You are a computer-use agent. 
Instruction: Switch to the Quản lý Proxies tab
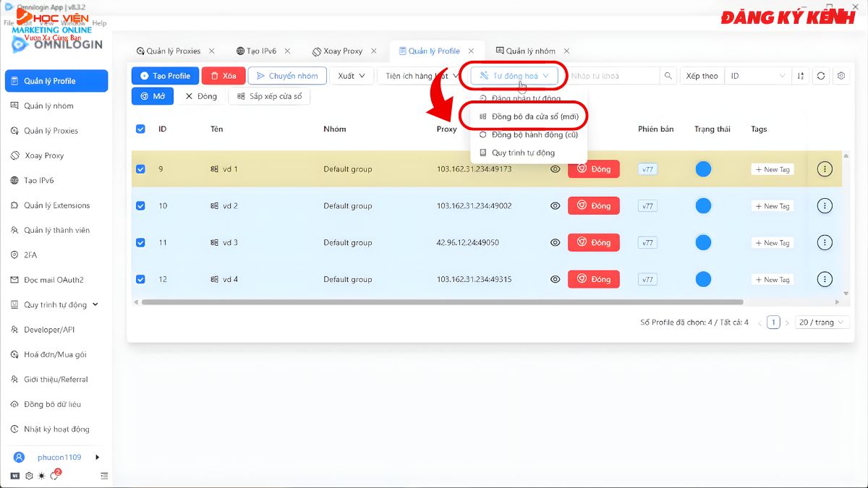click(x=173, y=51)
